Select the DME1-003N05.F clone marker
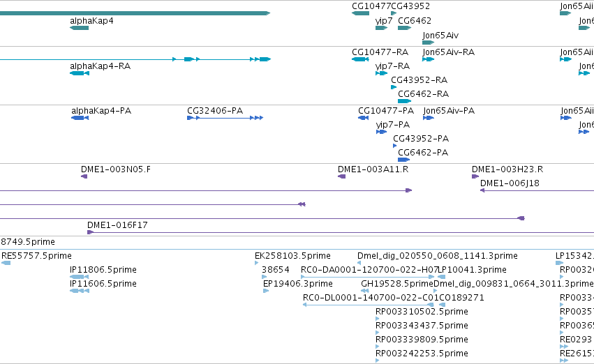This screenshot has height=364, width=594. click(x=84, y=176)
